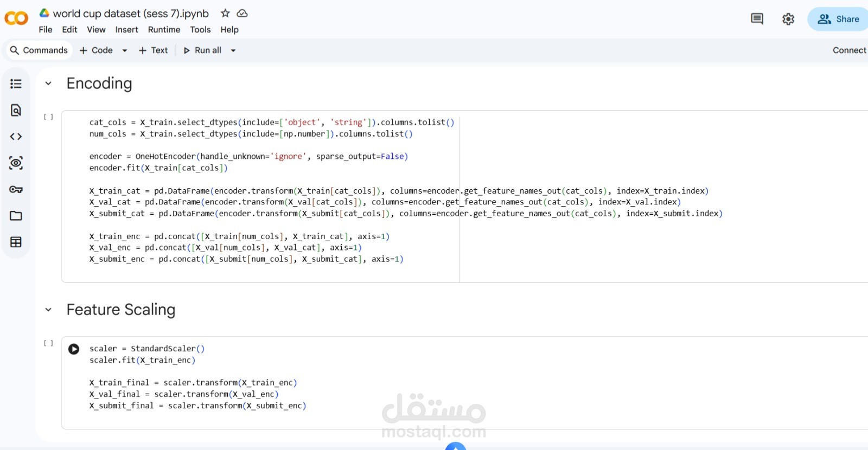Place cursor on X_train_cat DataFrame line
This screenshot has width=868, height=450.
coord(399,191)
